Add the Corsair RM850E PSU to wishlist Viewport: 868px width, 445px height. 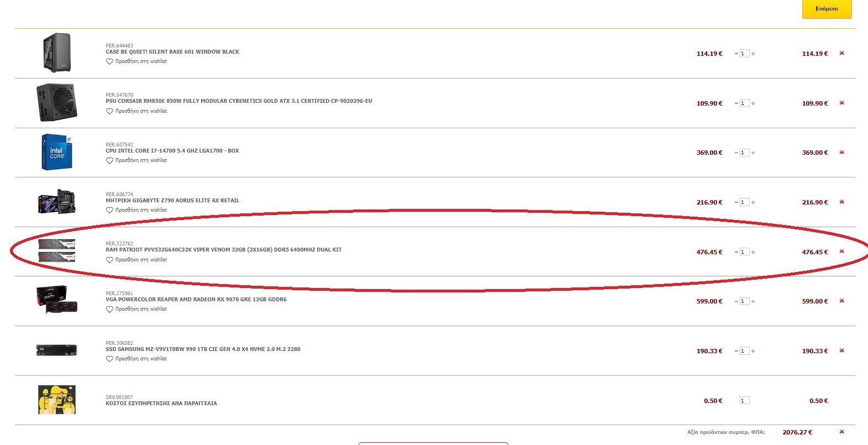pyautogui.click(x=136, y=111)
